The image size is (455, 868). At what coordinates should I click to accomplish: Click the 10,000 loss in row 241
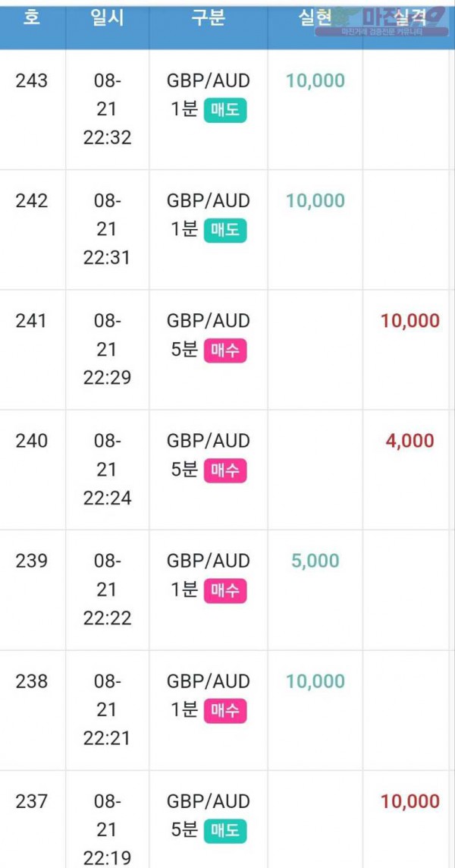click(x=410, y=321)
